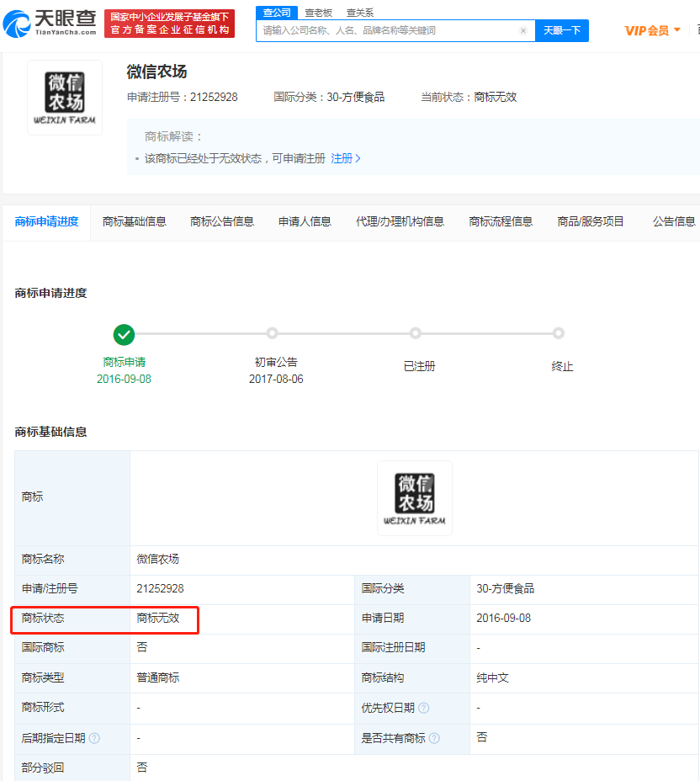Select the 商标结构 value 纯中文

click(492, 677)
